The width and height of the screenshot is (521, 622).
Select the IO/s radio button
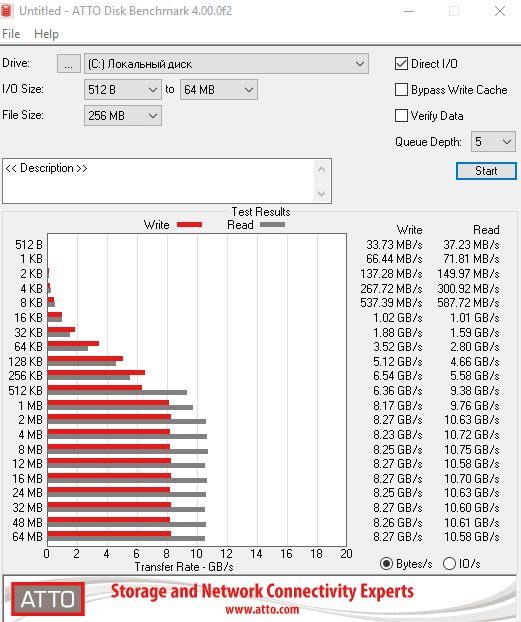[x=449, y=564]
